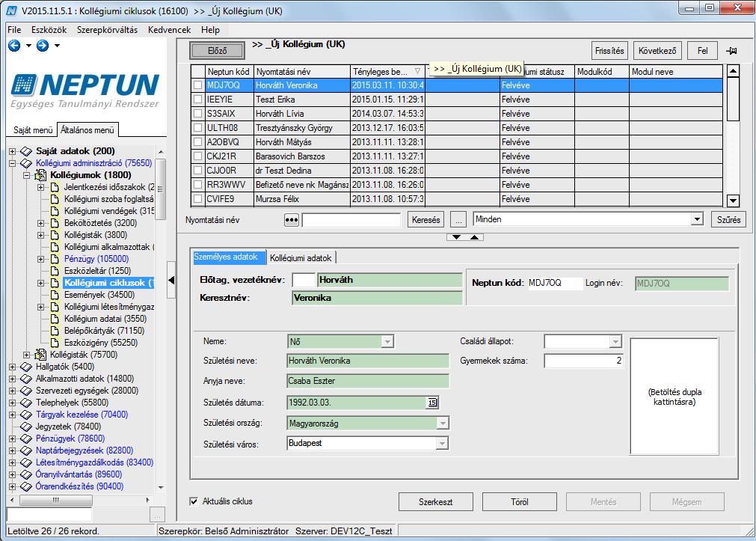Screen dimensions: 756x541
Task: Tick the checkbox for row RR3WWV
Action: (x=197, y=185)
